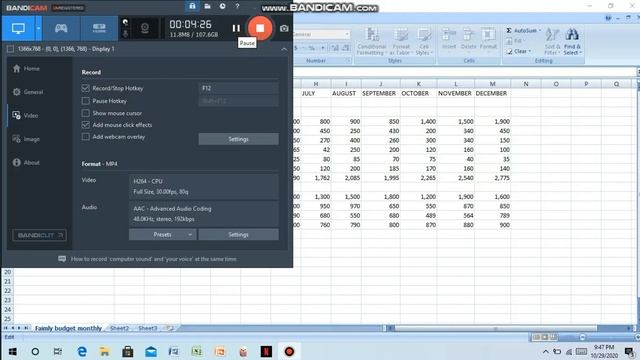Open Excel number format General combo box
This screenshot has width=640, height=360.
pyautogui.click(x=321, y=34)
